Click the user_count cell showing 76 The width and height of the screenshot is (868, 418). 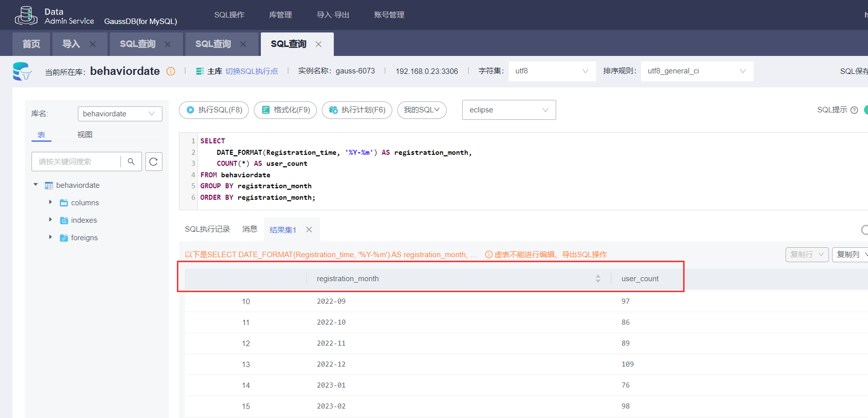pos(626,385)
